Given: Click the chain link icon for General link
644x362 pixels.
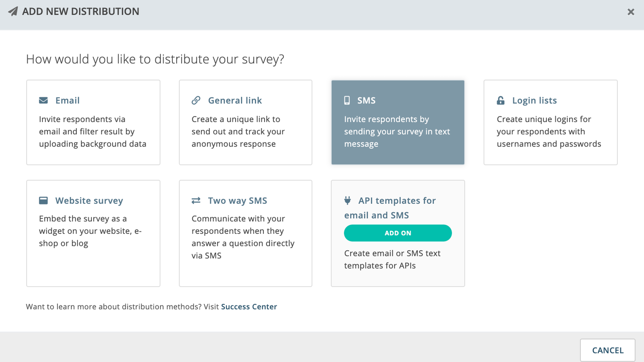Looking at the screenshot, I should [196, 100].
